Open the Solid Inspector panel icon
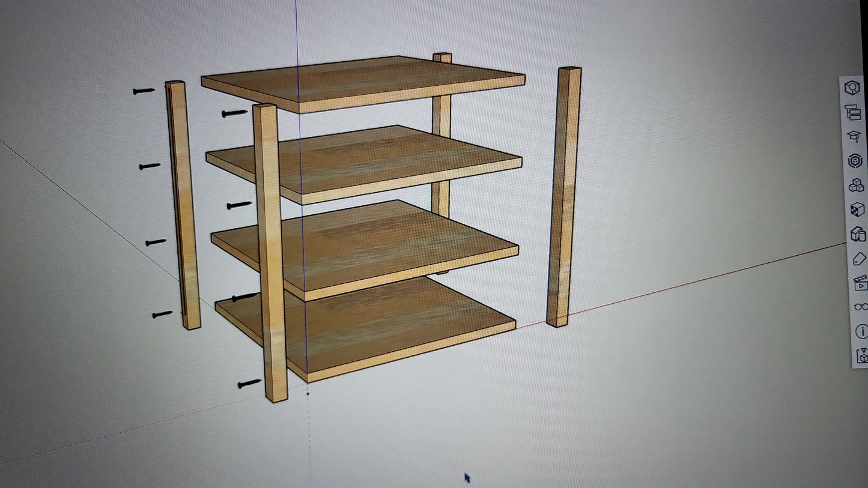868x488 pixels. click(x=863, y=355)
